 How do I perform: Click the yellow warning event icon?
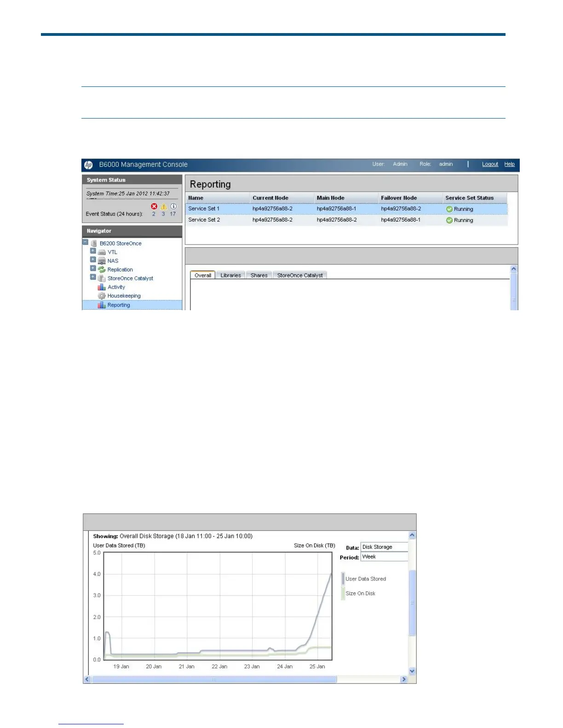point(164,206)
